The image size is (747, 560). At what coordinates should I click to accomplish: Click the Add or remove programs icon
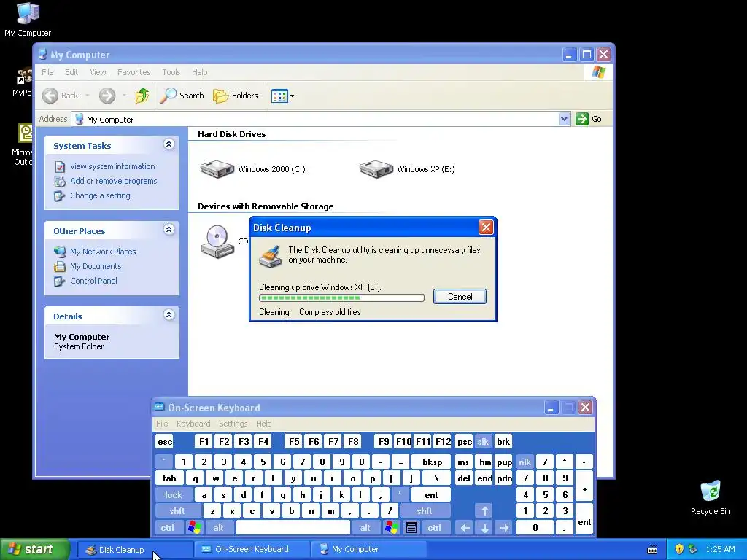[60, 182]
